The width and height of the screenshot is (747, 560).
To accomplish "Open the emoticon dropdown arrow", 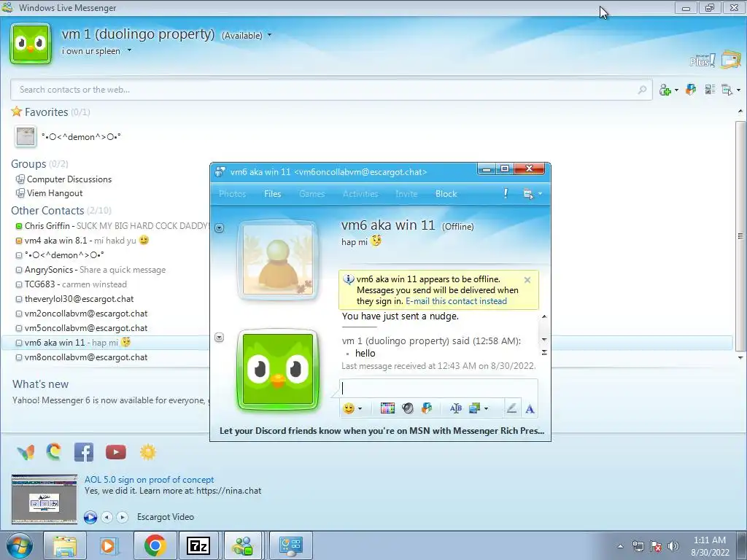I will 360,408.
